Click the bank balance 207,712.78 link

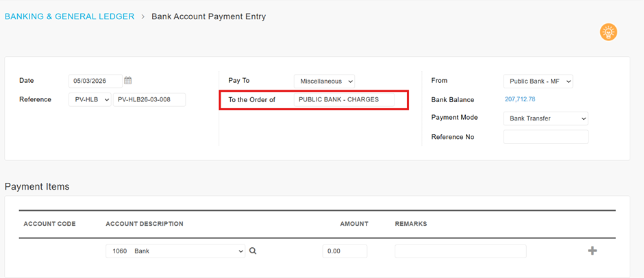(x=520, y=100)
